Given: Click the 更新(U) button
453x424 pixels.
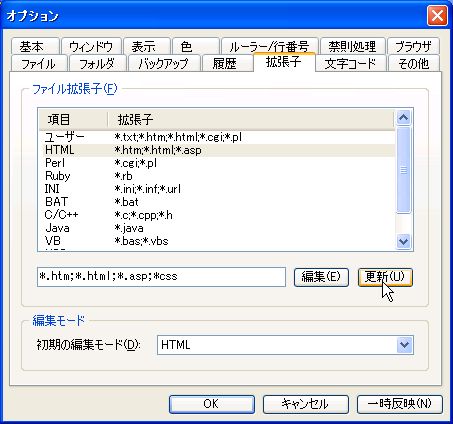Looking at the screenshot, I should (385, 277).
